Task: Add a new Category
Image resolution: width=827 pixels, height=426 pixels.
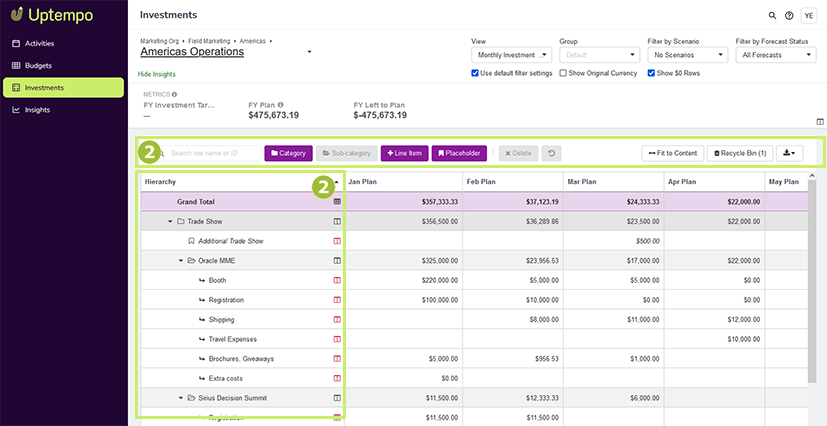Action: [x=289, y=153]
